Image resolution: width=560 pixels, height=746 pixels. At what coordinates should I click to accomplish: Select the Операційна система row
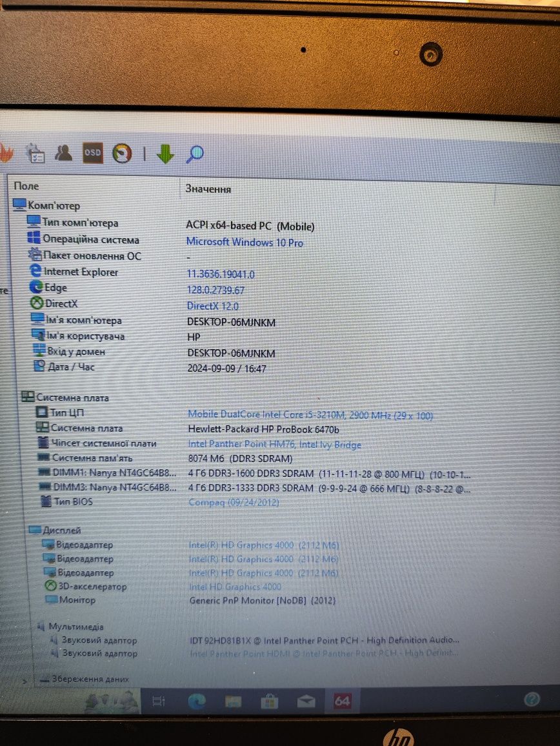[83, 239]
